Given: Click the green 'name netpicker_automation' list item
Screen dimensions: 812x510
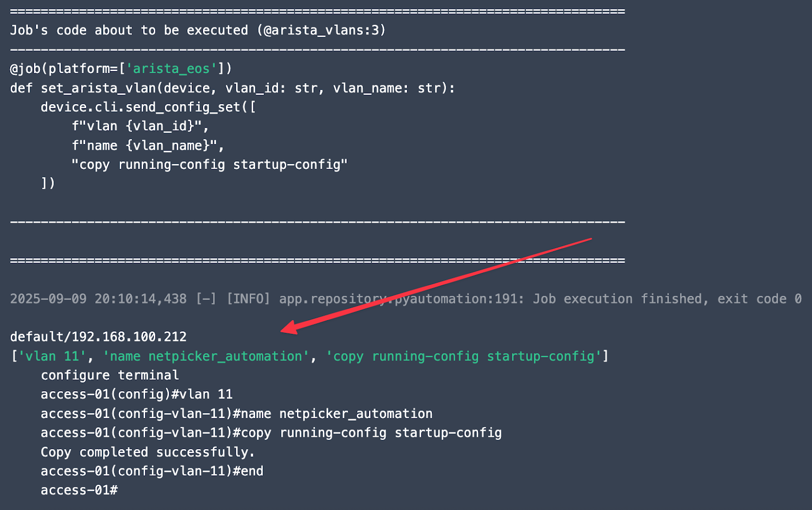Looking at the screenshot, I should [206, 356].
